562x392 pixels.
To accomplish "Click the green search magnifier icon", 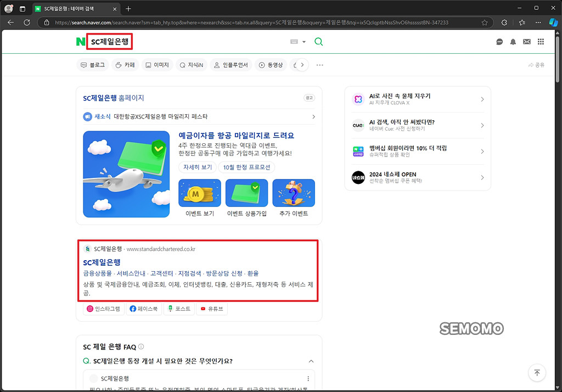I will click(x=318, y=42).
